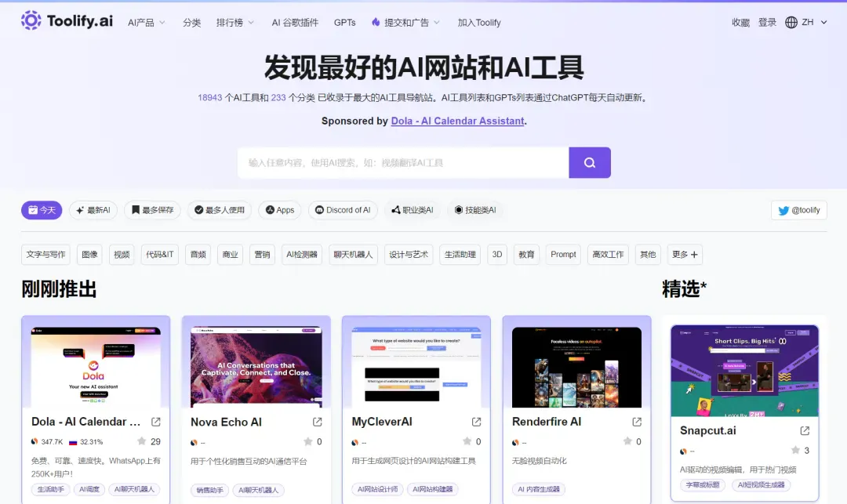Open Nova Echo AI thumbnail image
The width and height of the screenshot is (847, 504).
click(256, 367)
